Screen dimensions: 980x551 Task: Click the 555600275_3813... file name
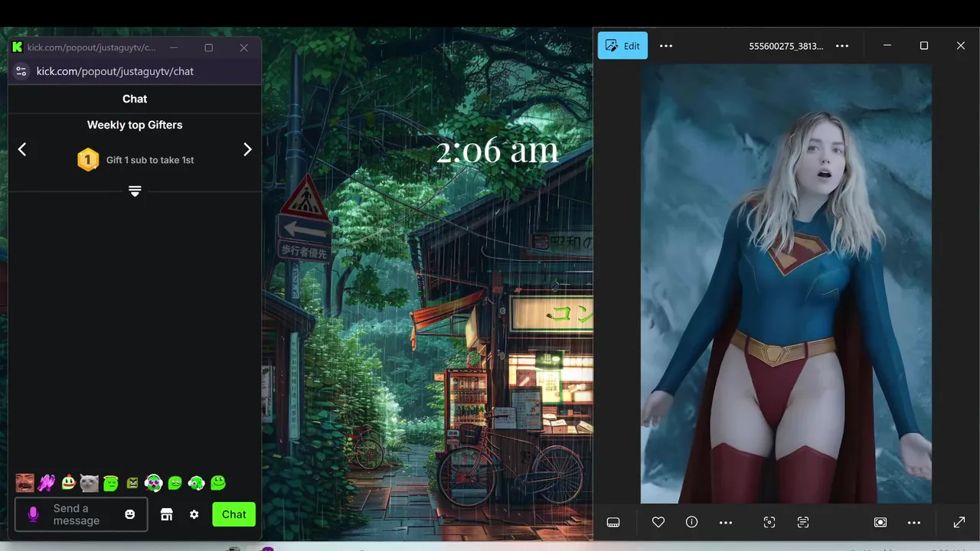[x=786, y=46]
